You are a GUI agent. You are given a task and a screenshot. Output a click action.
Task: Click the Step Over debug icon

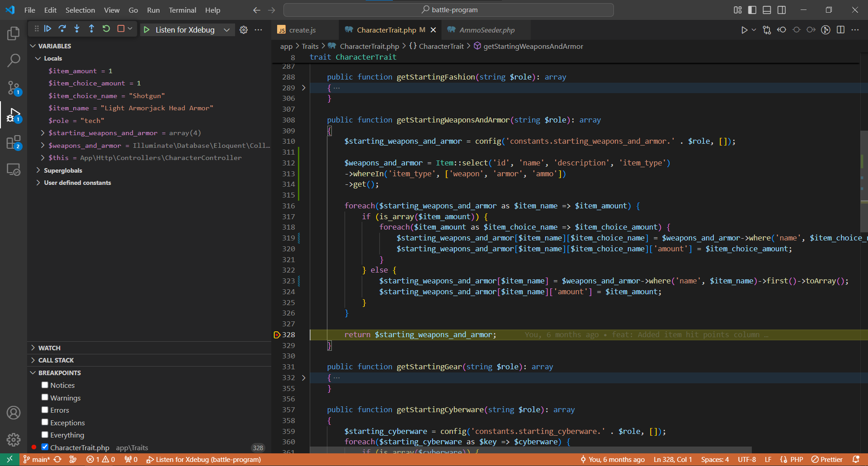(x=62, y=28)
